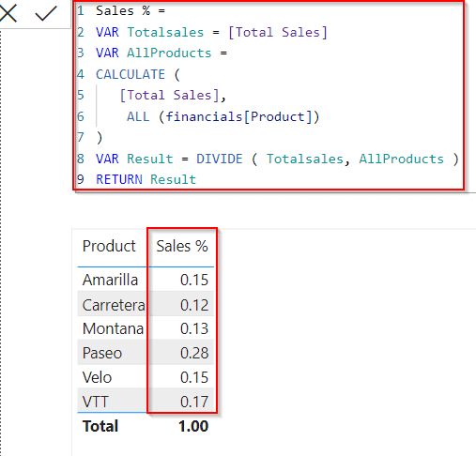Click the 0.28 value for Paseo
The image size is (476, 456).
194,353
